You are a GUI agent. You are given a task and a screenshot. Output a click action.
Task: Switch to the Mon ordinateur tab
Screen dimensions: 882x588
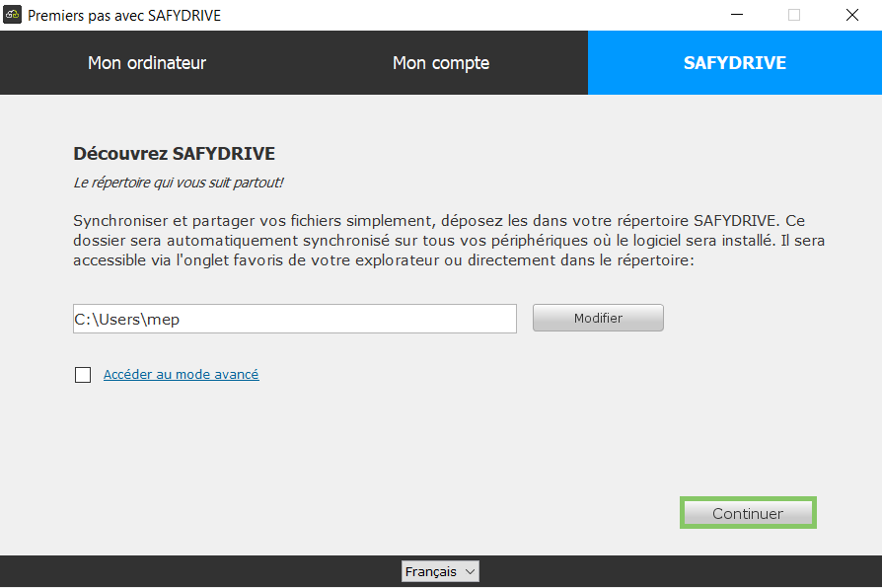tap(147, 62)
